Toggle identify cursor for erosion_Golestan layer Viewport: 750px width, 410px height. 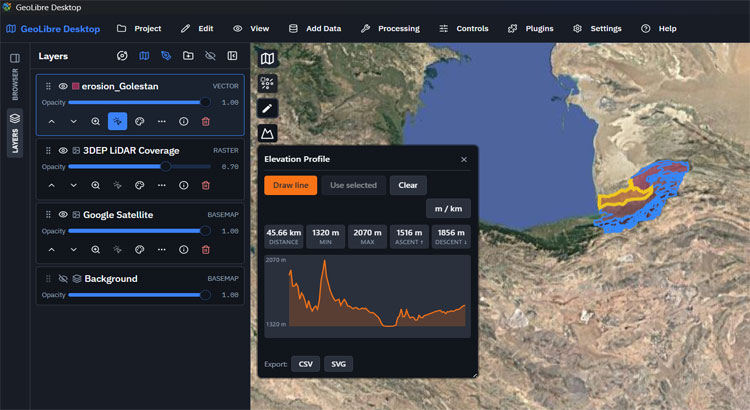tap(118, 122)
